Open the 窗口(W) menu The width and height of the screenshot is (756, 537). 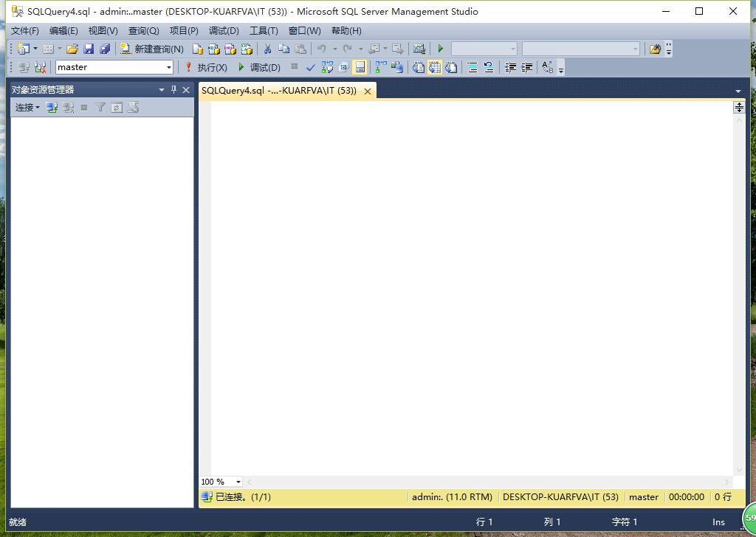(x=304, y=31)
